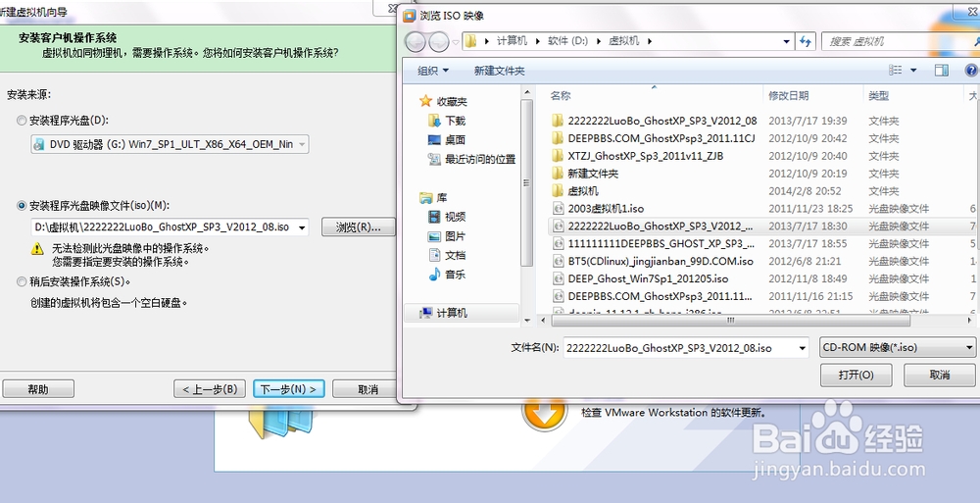This screenshot has height=503, width=980.
Task: Click 虚拟机 in the address breadcrumb
Action: [x=623, y=40]
